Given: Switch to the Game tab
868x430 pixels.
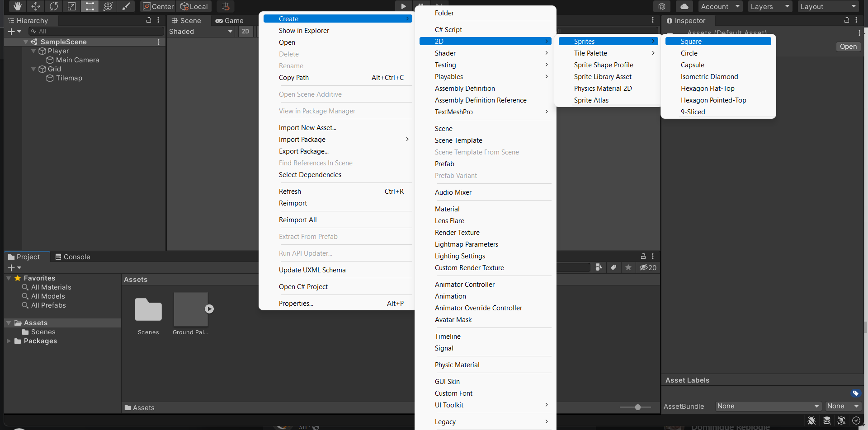Looking at the screenshot, I should point(229,20).
